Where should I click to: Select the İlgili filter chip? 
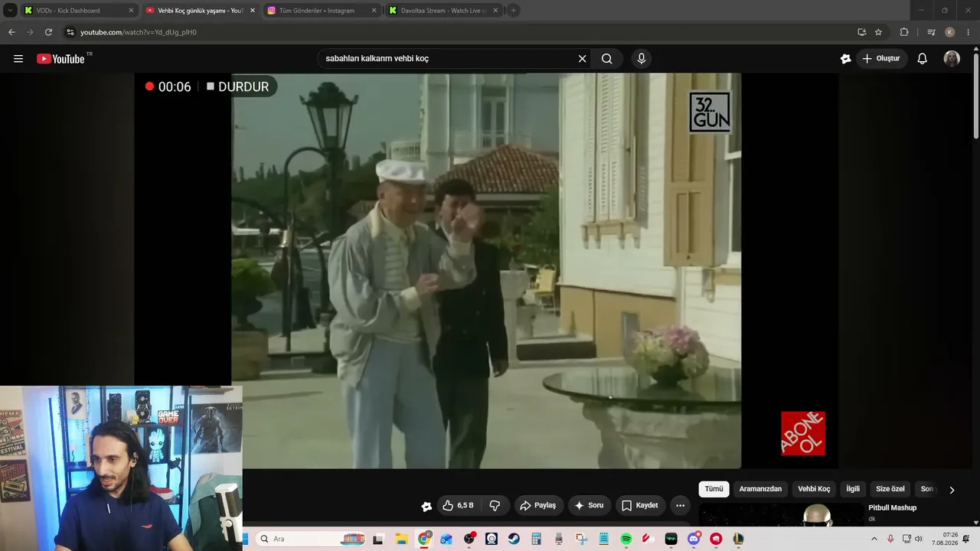[853, 489]
